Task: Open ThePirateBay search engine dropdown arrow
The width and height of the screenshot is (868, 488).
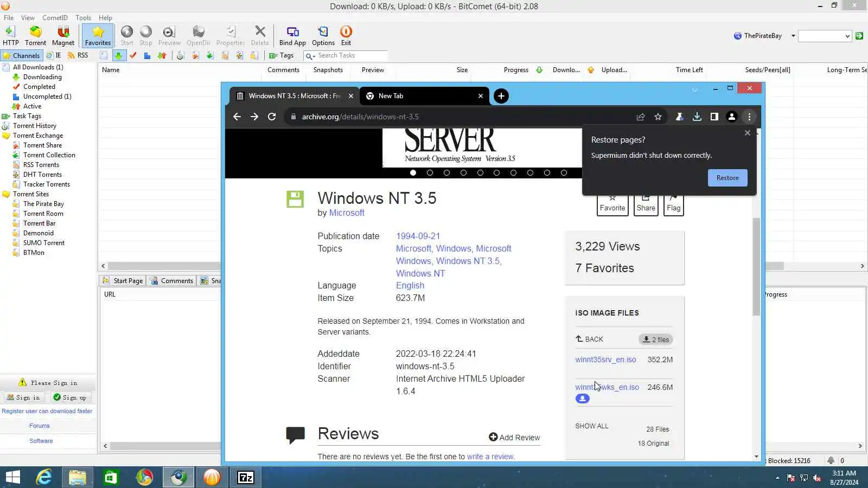Action: [x=793, y=36]
